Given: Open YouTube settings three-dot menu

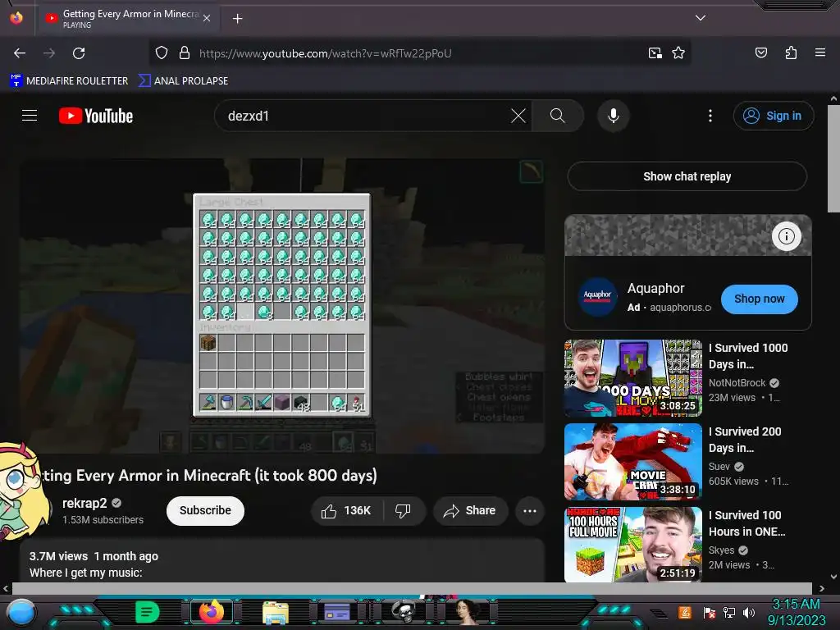Looking at the screenshot, I should [x=710, y=116].
